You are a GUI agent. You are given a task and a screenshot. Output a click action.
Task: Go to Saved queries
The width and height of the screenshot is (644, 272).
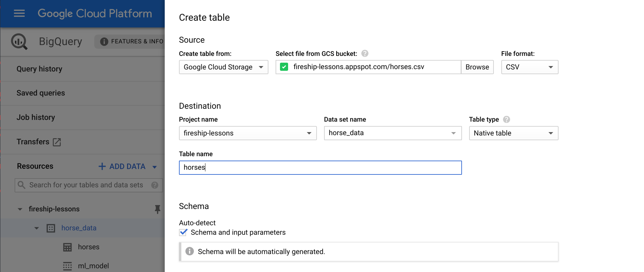[41, 93]
